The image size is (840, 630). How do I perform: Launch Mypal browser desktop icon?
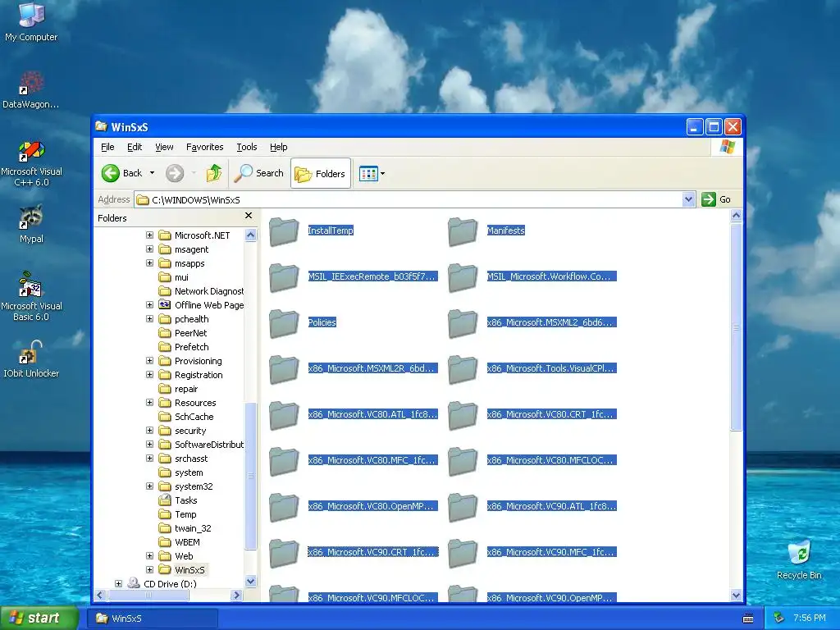coord(31,224)
